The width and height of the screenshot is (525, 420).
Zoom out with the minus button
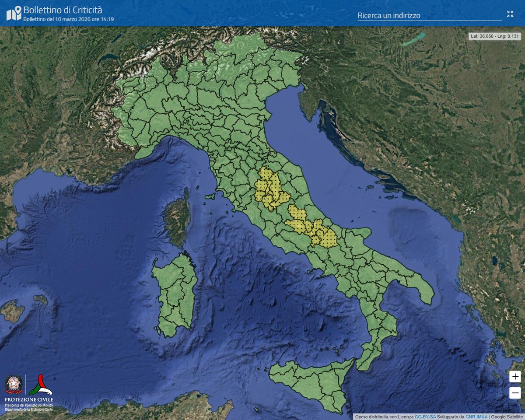tap(515, 393)
